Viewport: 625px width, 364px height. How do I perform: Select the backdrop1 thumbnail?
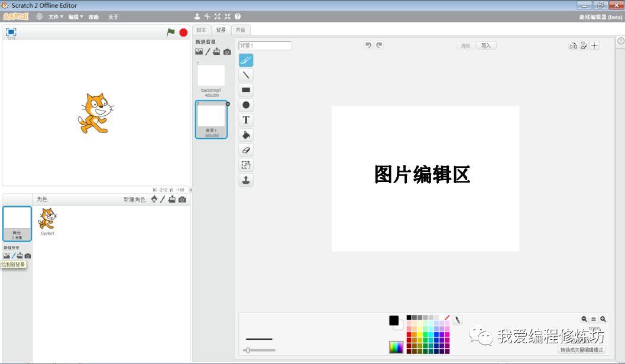(x=211, y=79)
